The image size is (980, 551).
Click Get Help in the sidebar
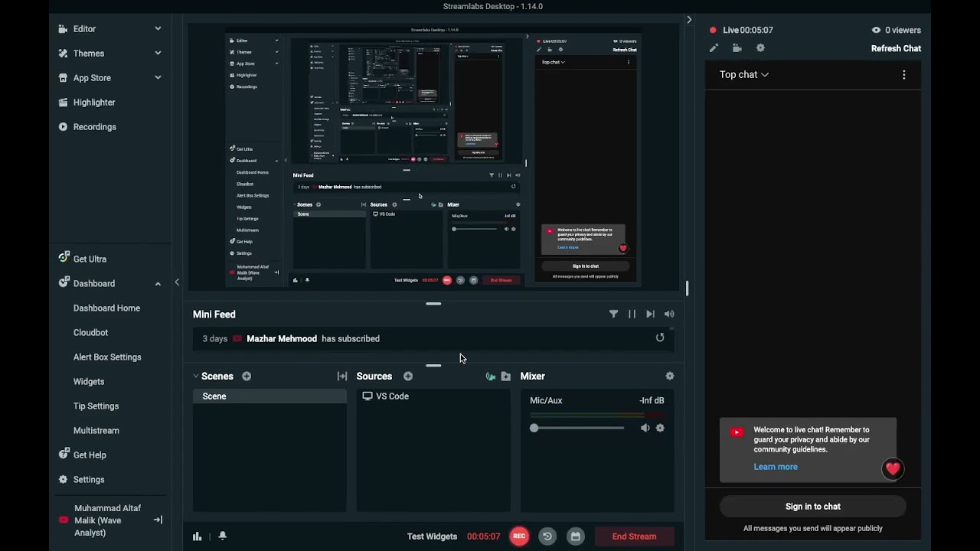point(90,455)
